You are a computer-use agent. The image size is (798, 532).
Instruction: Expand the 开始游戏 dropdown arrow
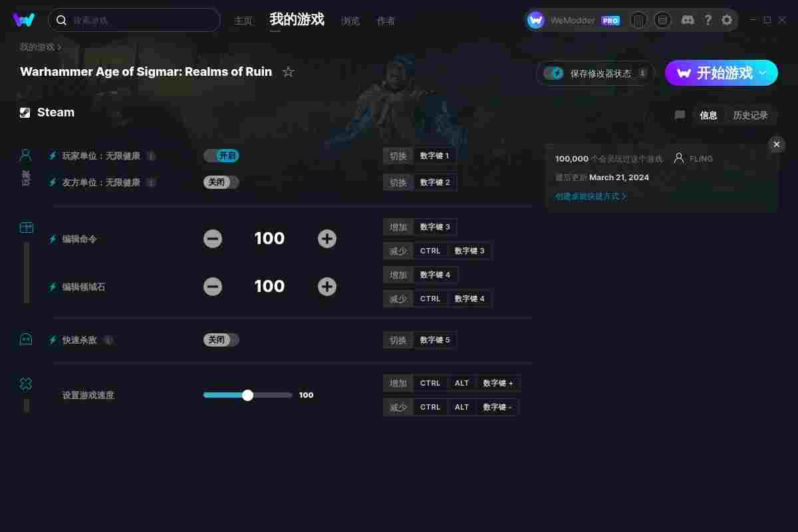pos(763,72)
